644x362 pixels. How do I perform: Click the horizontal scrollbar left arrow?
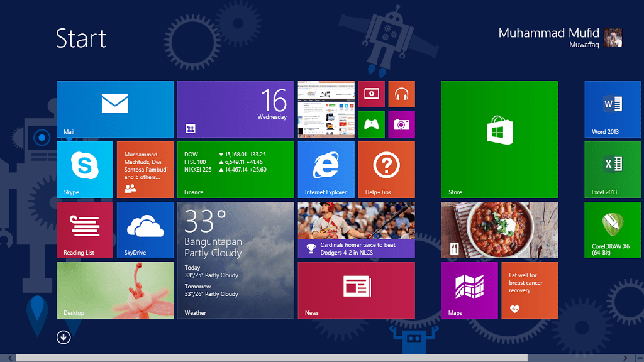(x=10, y=358)
